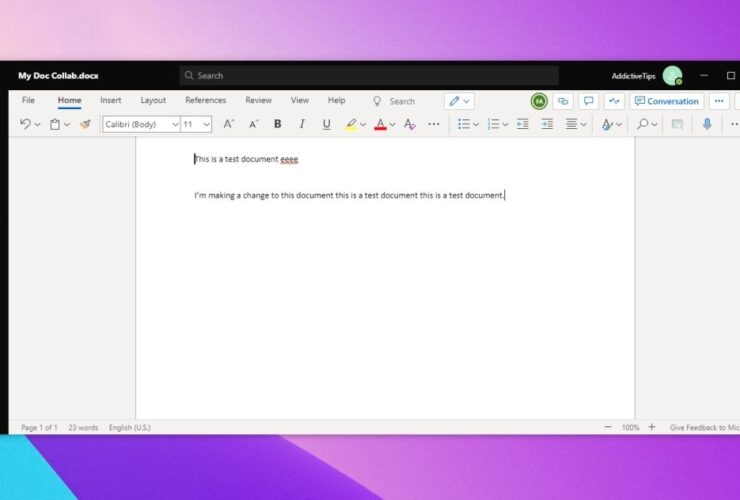Screen dimensions: 740x500
Task: Click the Find magnifier icon
Action: point(642,124)
